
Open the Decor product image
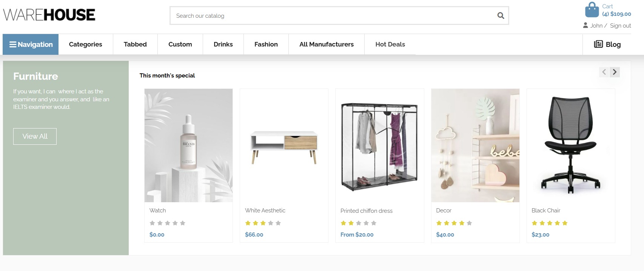pos(475,146)
